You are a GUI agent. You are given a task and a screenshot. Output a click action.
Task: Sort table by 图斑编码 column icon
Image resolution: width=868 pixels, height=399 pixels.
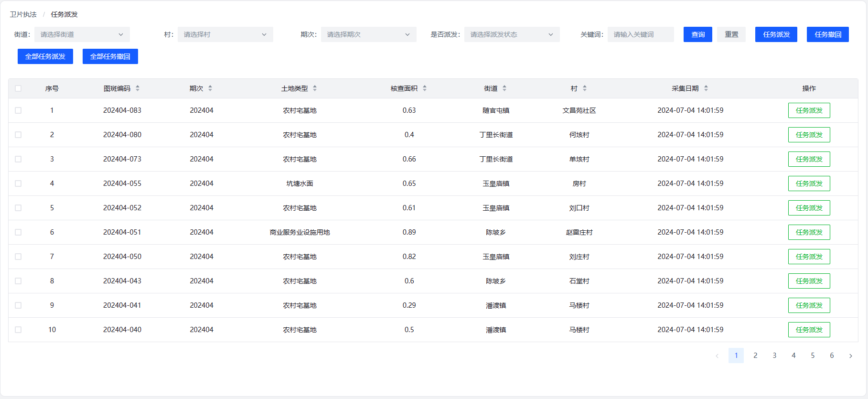coord(138,88)
